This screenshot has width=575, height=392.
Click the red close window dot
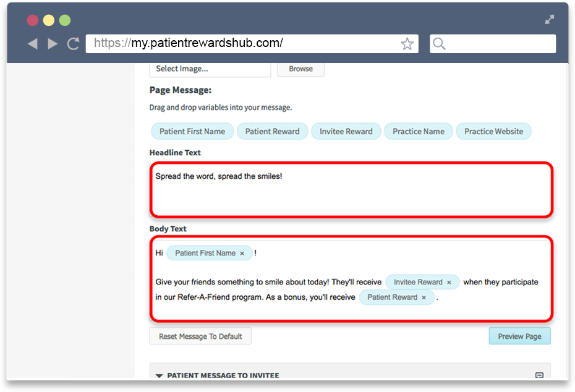[33, 20]
